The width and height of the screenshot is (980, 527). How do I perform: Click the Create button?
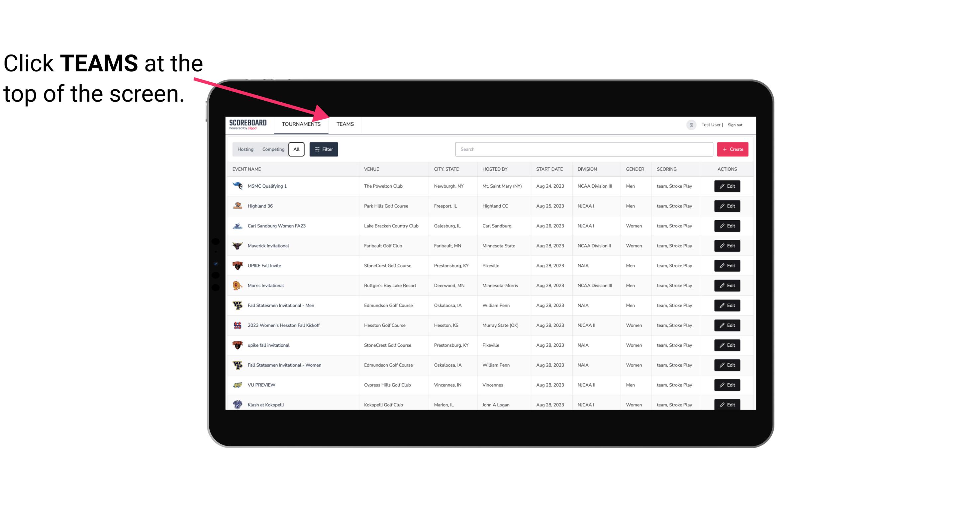pos(732,149)
